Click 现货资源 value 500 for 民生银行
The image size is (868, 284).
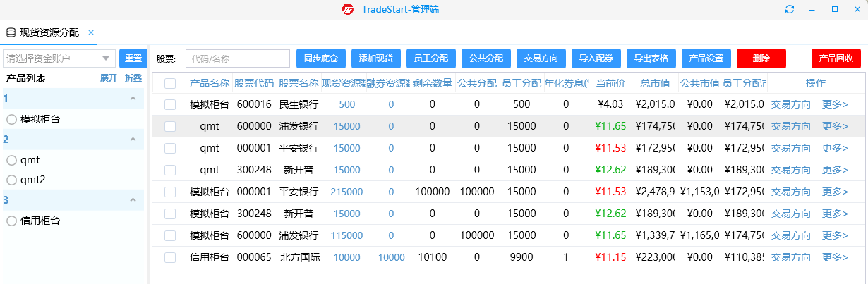[347, 104]
